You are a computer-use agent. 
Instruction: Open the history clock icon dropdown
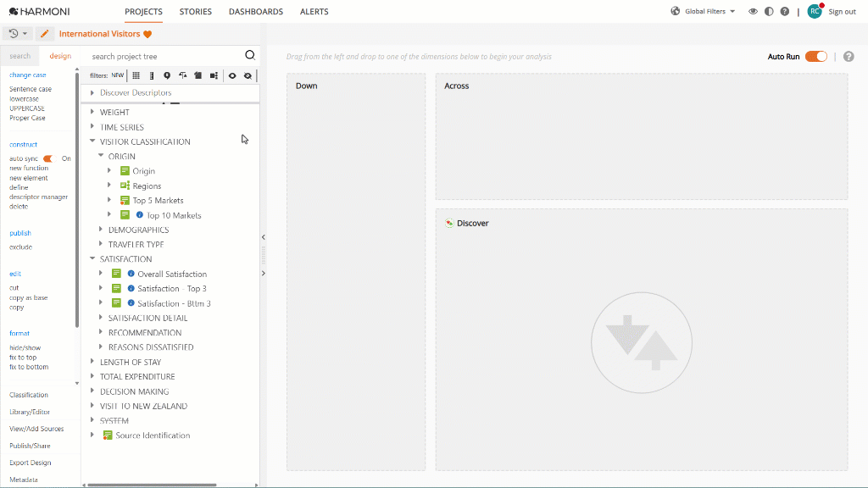point(18,34)
